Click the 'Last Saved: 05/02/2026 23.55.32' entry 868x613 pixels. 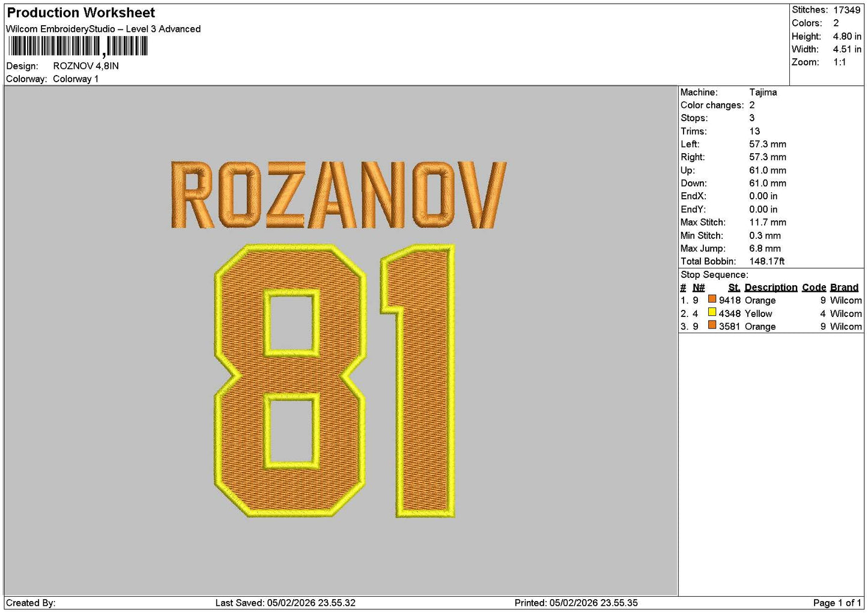pyautogui.click(x=285, y=603)
